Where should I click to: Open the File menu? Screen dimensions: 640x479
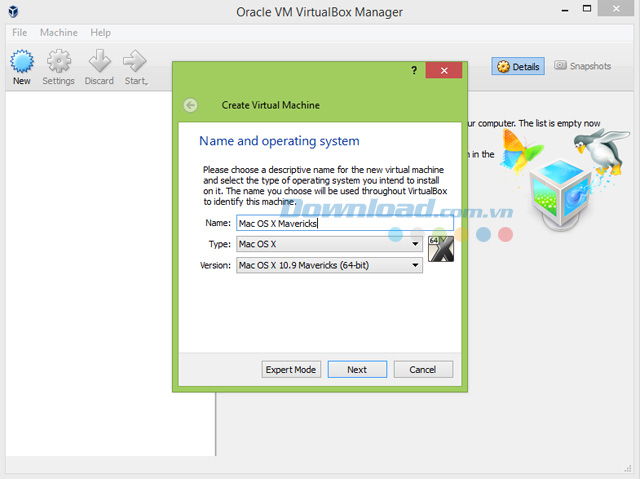pos(20,33)
